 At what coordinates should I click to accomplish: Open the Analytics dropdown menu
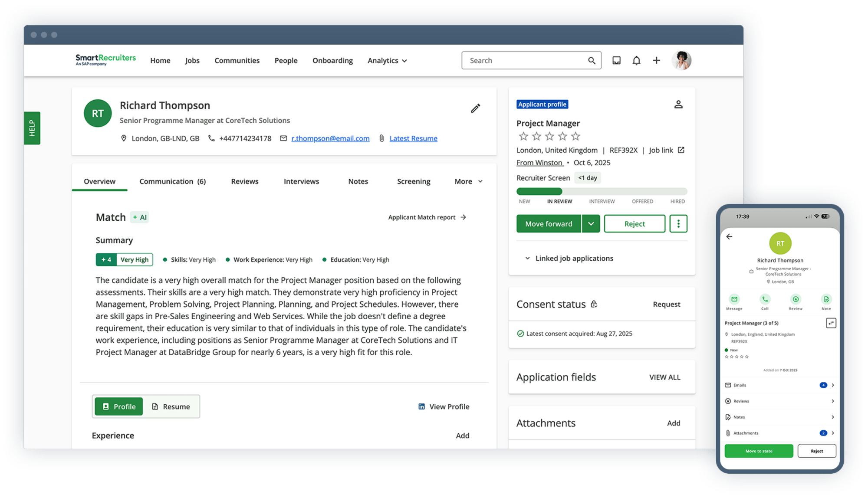pyautogui.click(x=387, y=60)
